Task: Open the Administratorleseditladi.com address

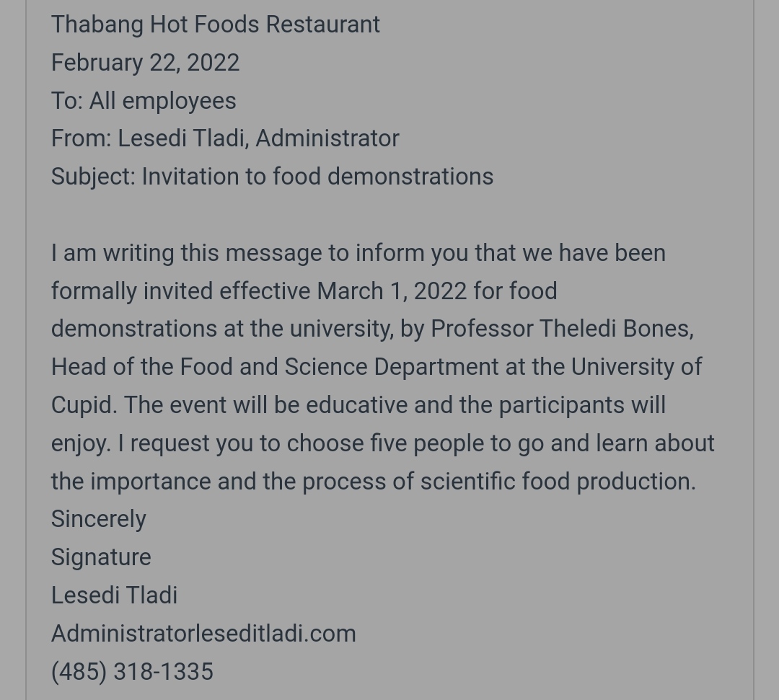Action: (x=203, y=634)
